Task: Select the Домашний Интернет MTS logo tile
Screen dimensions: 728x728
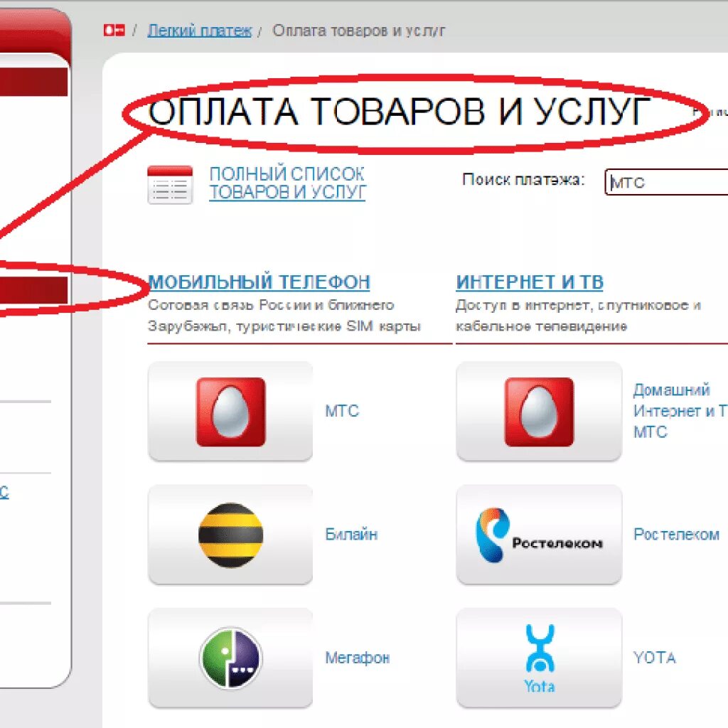Action: [x=539, y=412]
